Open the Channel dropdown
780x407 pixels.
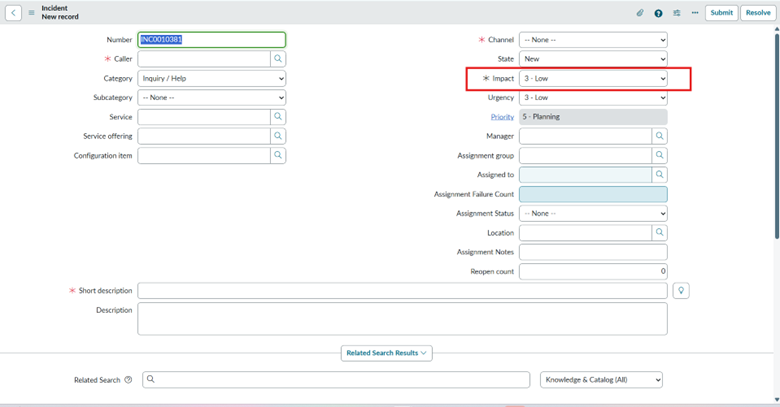coord(593,40)
